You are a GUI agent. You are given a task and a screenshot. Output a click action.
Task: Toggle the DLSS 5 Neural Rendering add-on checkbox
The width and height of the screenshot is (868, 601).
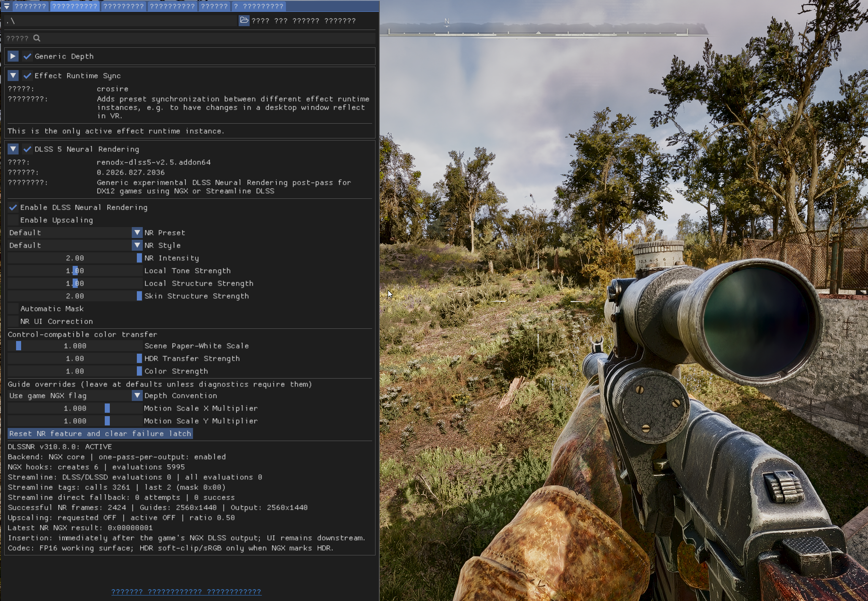tap(27, 149)
